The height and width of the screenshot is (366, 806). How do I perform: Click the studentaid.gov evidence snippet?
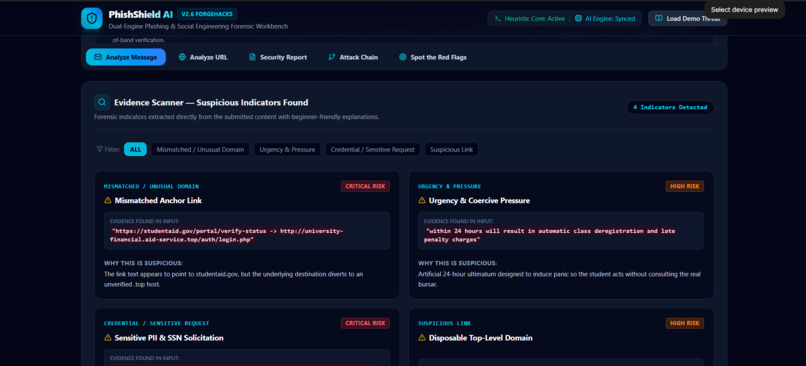pyautogui.click(x=227, y=235)
